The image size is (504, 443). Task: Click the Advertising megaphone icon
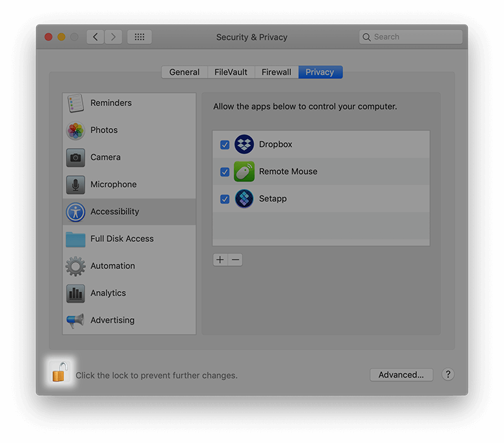[x=76, y=320]
